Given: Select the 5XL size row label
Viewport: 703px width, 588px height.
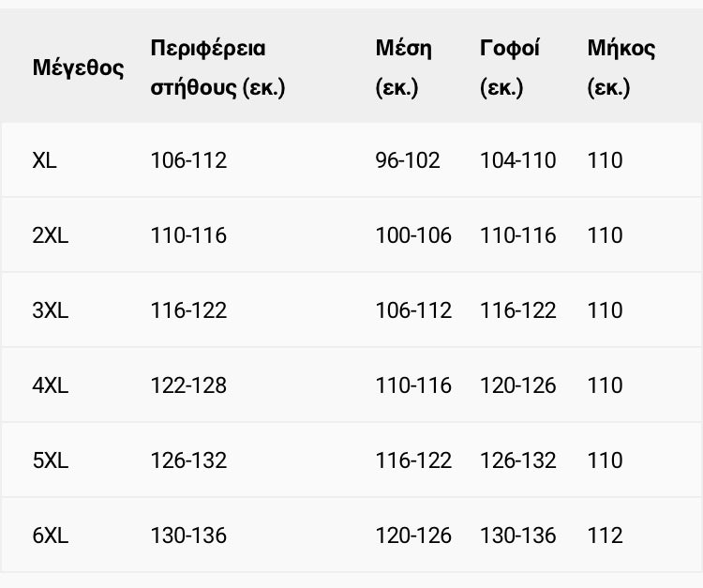Looking at the screenshot, I should 50,460.
